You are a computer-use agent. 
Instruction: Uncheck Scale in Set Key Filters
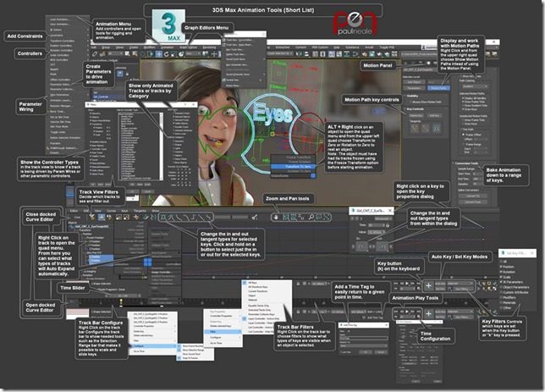501,277
